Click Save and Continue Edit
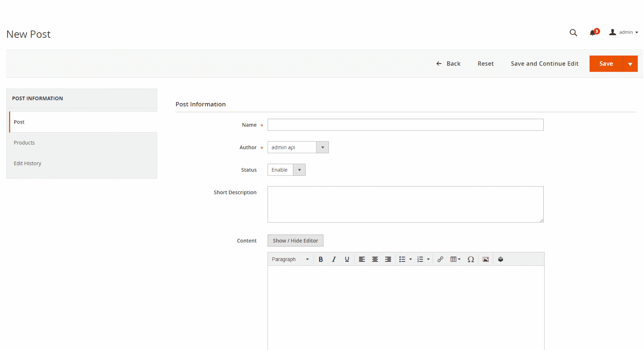644x350 pixels. click(x=545, y=64)
